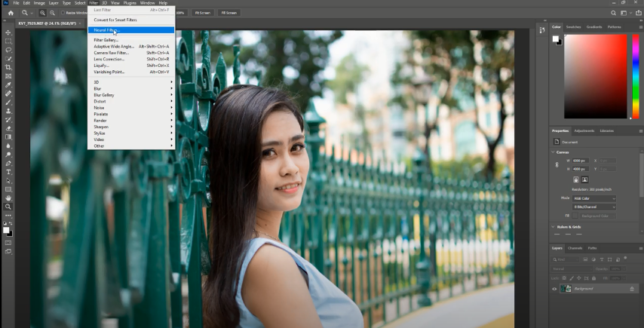Image resolution: width=644 pixels, height=328 pixels.
Task: Click the Fill Screen button
Action: point(227,13)
